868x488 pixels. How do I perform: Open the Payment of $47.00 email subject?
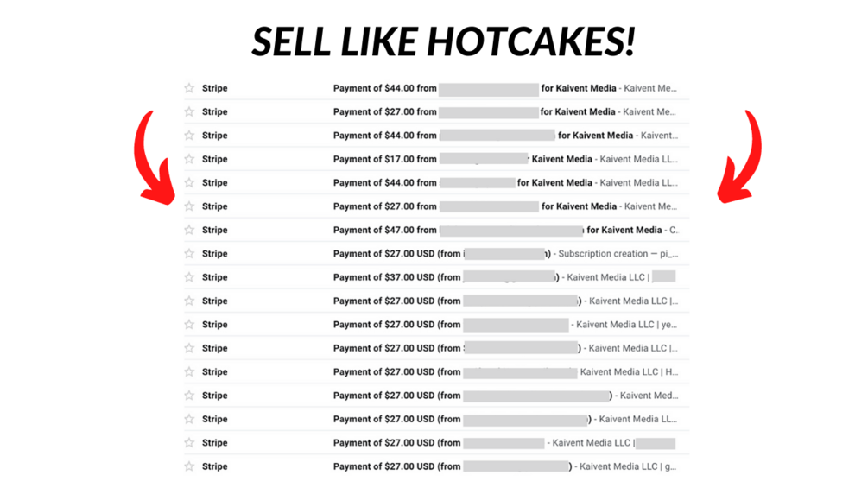coord(384,230)
